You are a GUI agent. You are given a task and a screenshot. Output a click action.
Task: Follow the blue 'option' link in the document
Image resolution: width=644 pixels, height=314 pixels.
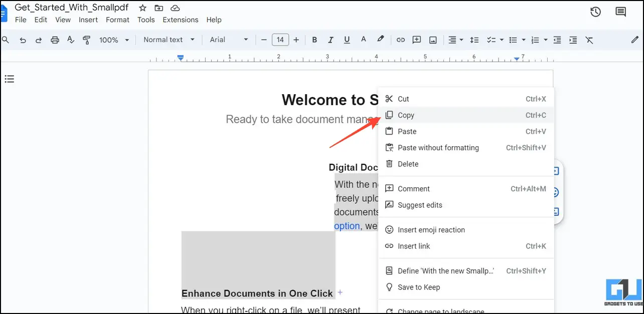pos(347,226)
